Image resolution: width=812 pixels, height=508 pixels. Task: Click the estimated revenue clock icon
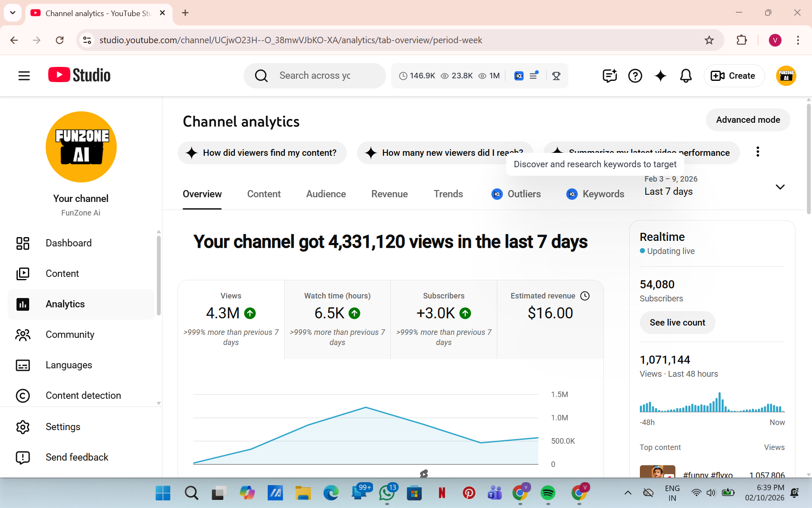[585, 296]
